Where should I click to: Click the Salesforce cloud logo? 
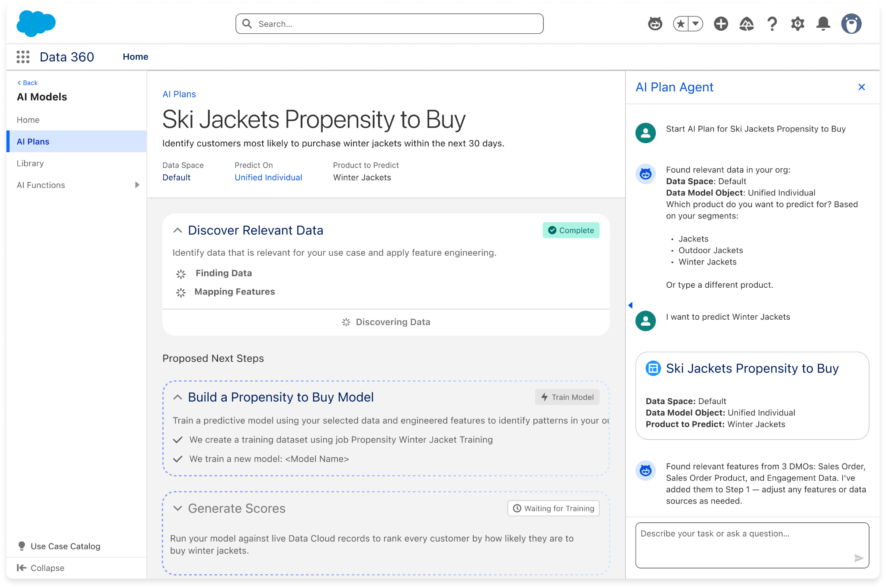36,23
